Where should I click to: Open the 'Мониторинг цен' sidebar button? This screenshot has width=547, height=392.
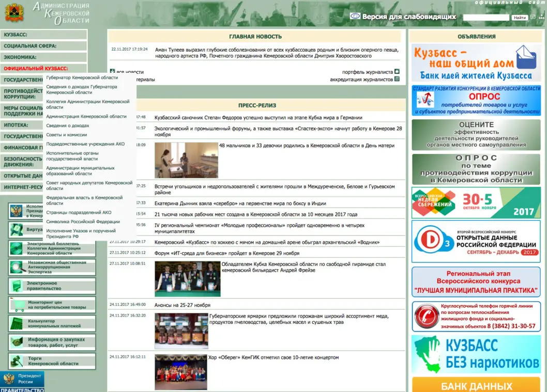[52, 305]
